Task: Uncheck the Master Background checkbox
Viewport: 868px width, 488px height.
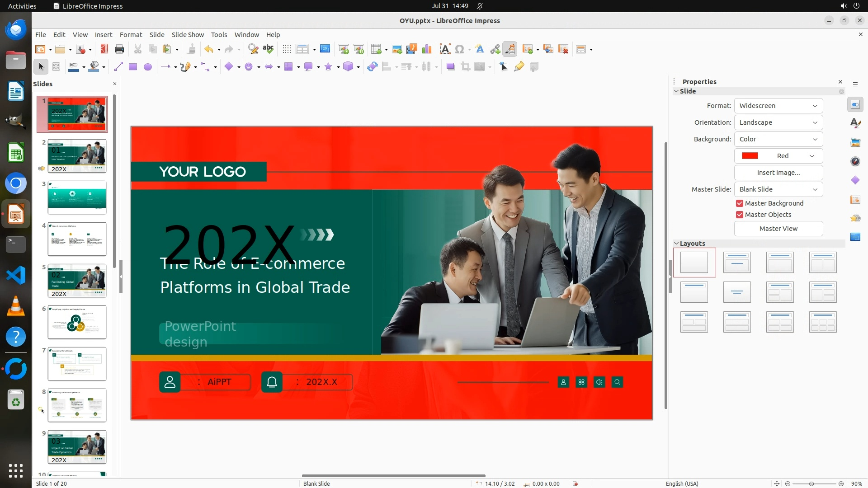Action: [x=740, y=203]
